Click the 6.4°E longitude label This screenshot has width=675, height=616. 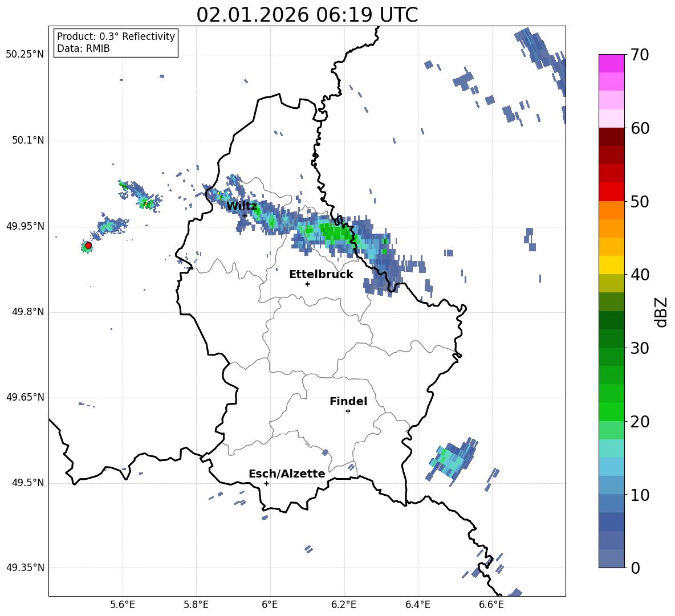tap(417, 605)
